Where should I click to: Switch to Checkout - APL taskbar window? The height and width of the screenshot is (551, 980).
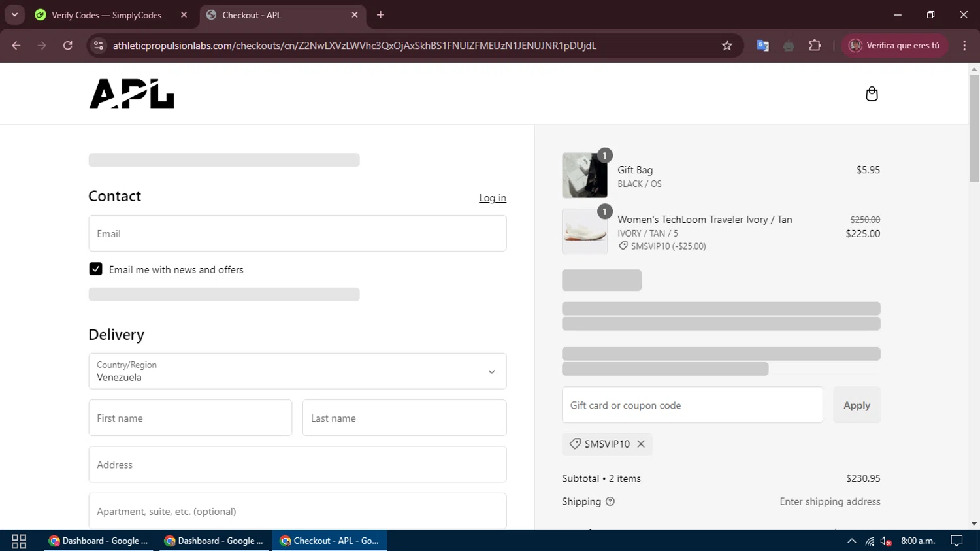coord(329,541)
